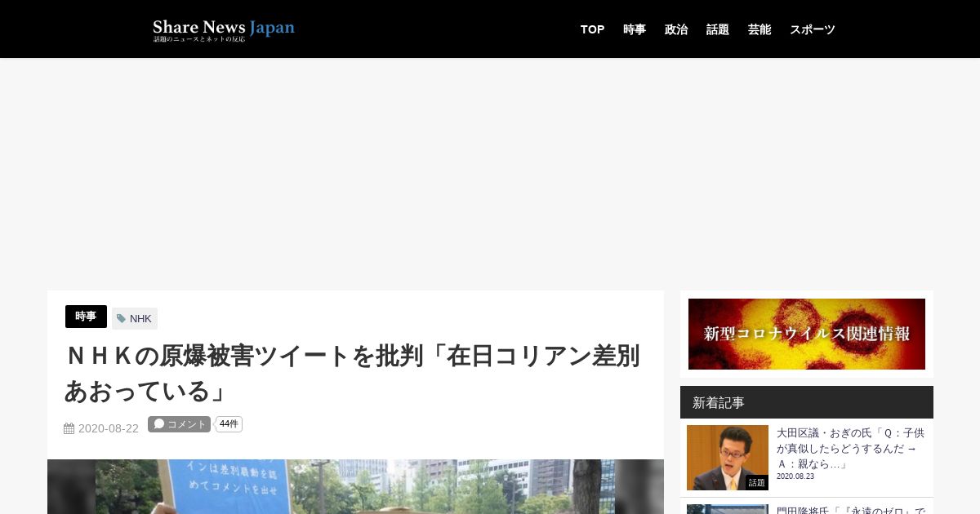
Task: Click the NHK tag link
Action: point(140,319)
